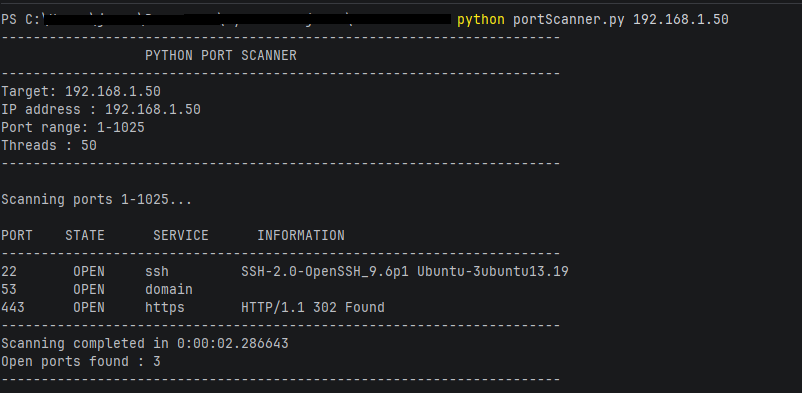The image size is (802, 393).
Task: Click the OPEN state for the https row
Action: (89, 308)
